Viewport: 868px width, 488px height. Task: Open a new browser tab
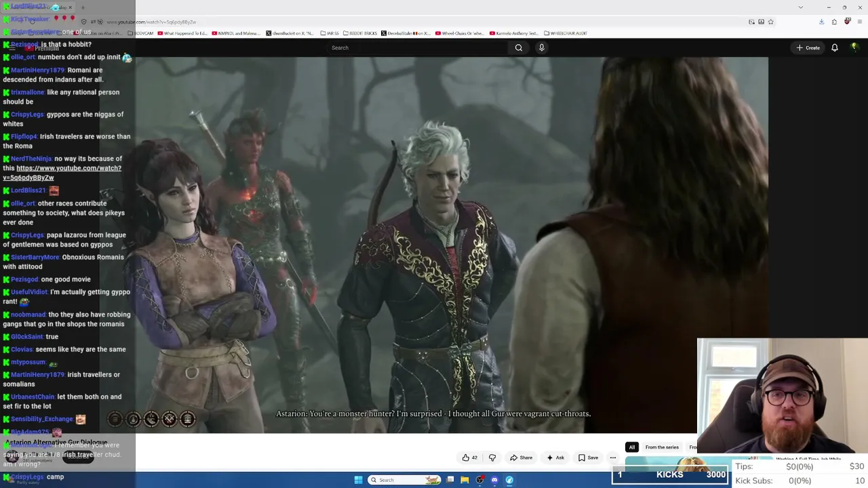tap(83, 7)
